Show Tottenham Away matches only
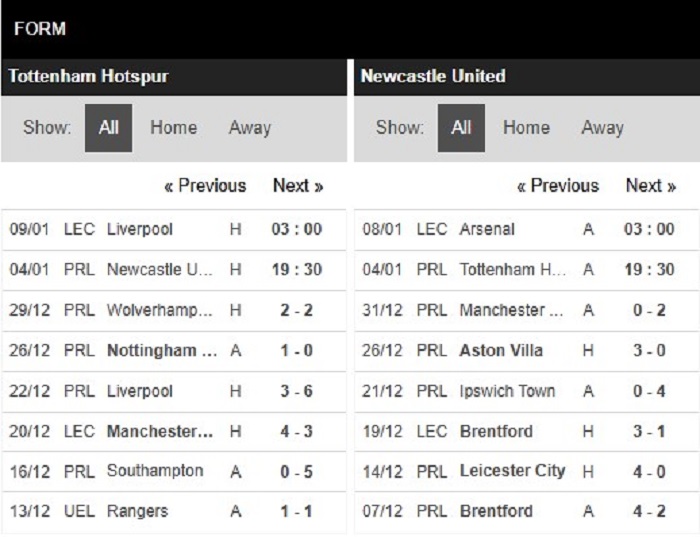 click(250, 128)
